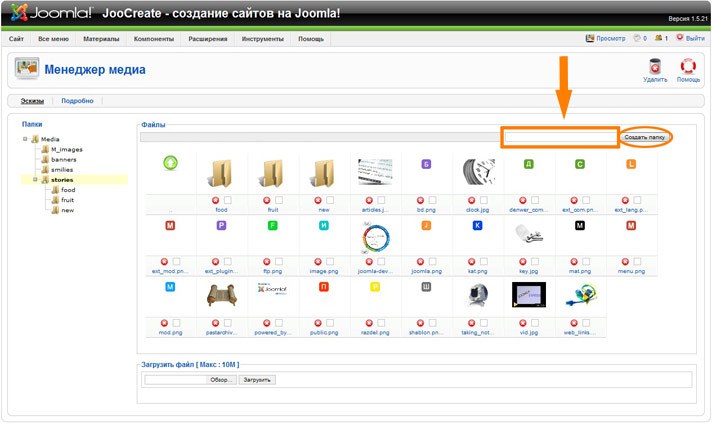This screenshot has height=425, width=712.
Task: Open the vid.jpg thumbnail
Action: pyautogui.click(x=528, y=295)
